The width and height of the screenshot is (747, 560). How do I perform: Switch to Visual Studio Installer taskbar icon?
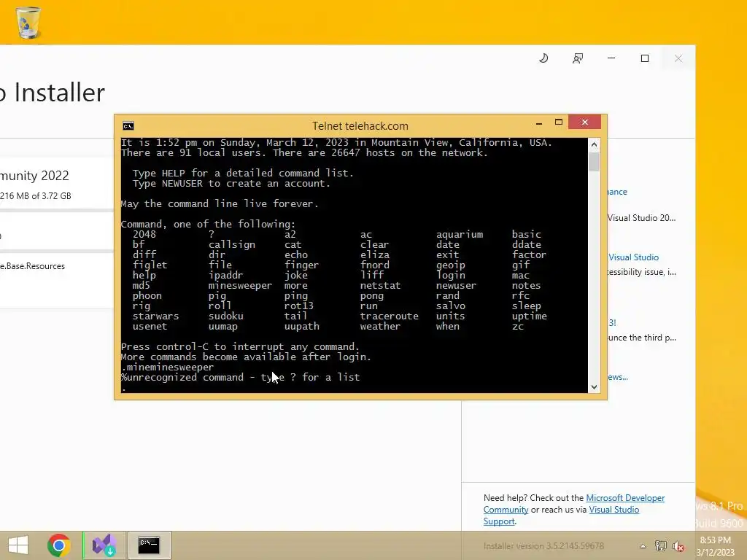click(104, 545)
